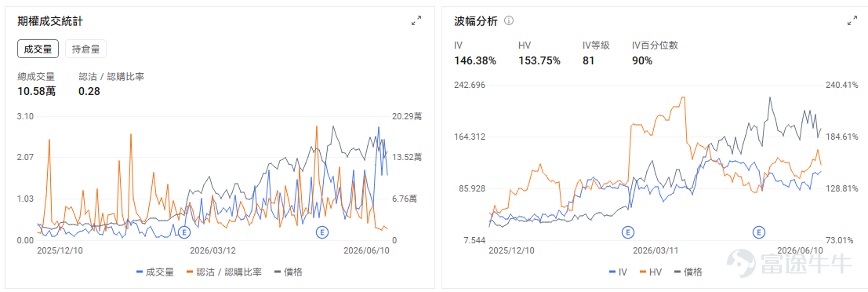Viewport: 868px width, 292px height.
Task: Click the 164.312 axis label
Action: [470, 137]
